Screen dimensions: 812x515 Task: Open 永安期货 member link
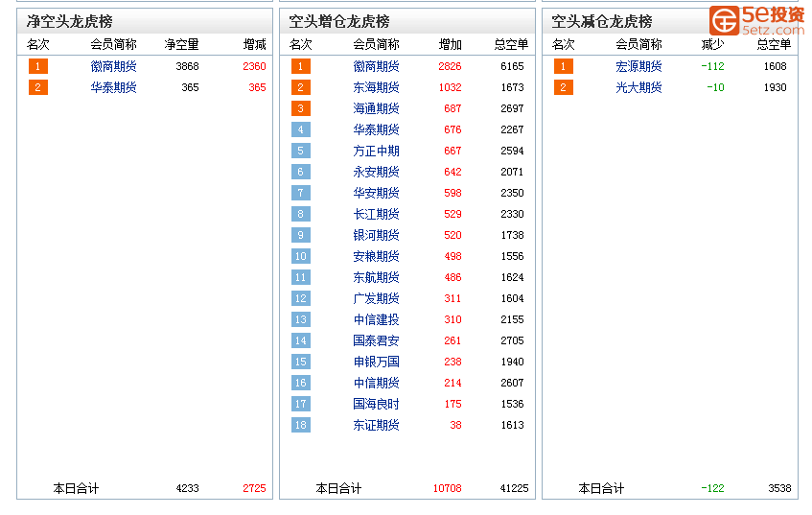click(x=376, y=172)
